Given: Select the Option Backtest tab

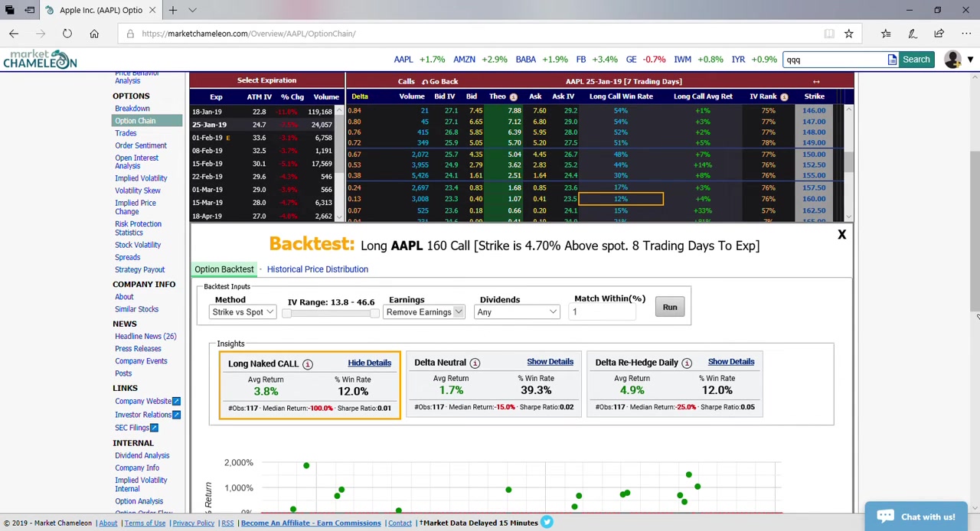Looking at the screenshot, I should click(x=224, y=269).
